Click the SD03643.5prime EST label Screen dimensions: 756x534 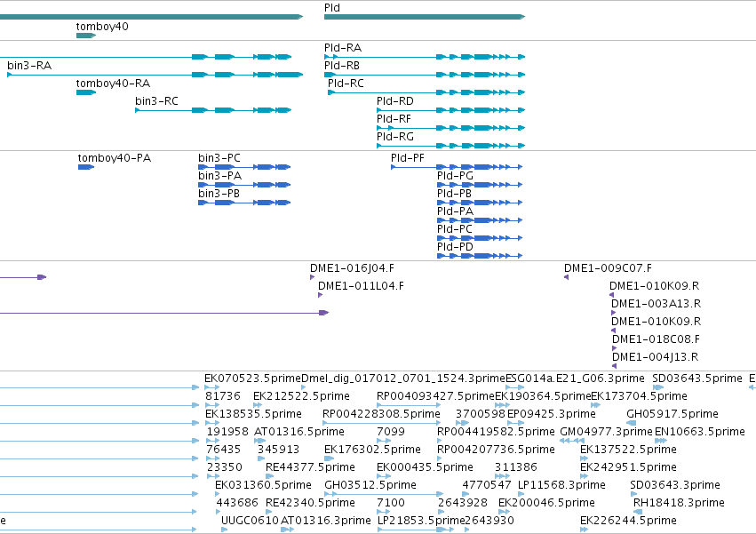697,379
